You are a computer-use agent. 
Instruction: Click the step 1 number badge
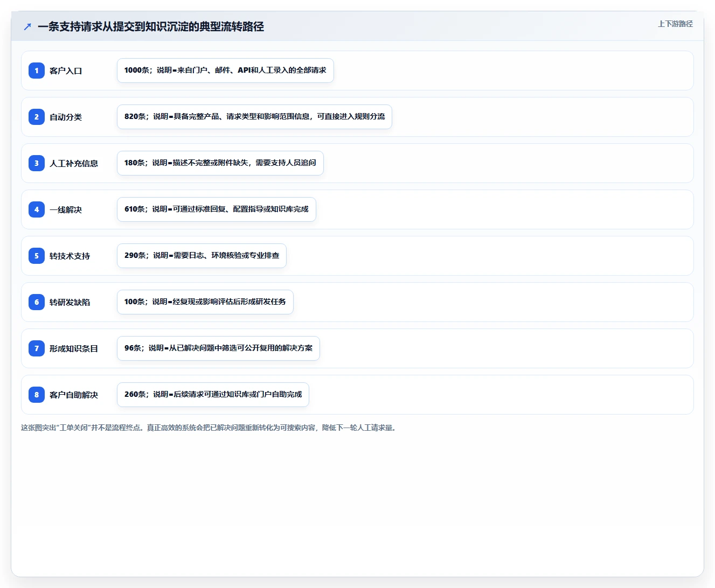point(37,71)
